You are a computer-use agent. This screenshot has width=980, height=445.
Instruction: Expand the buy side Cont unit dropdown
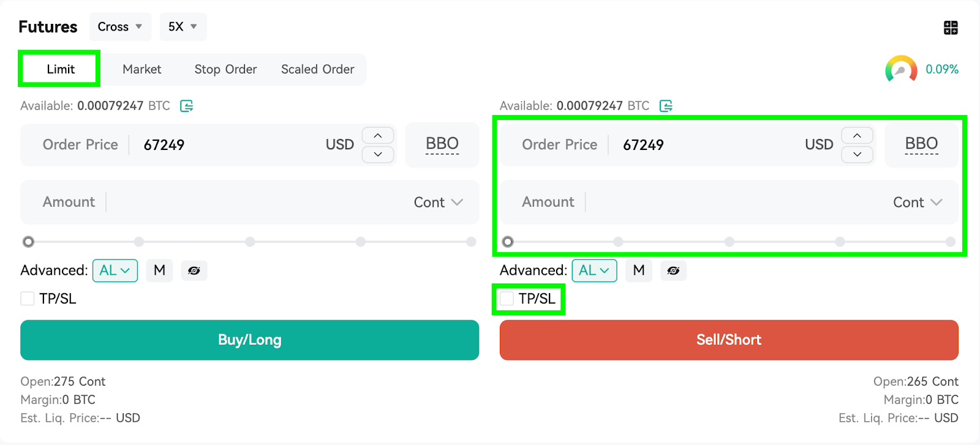click(438, 202)
